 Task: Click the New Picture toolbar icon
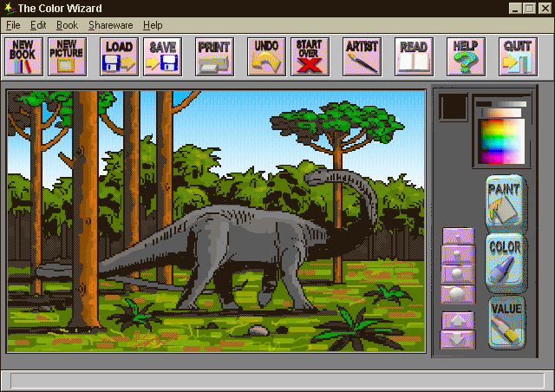point(68,56)
